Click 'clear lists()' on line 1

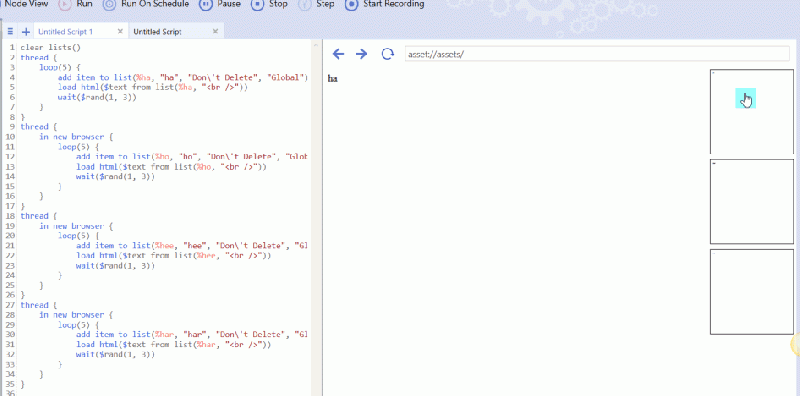click(51, 47)
